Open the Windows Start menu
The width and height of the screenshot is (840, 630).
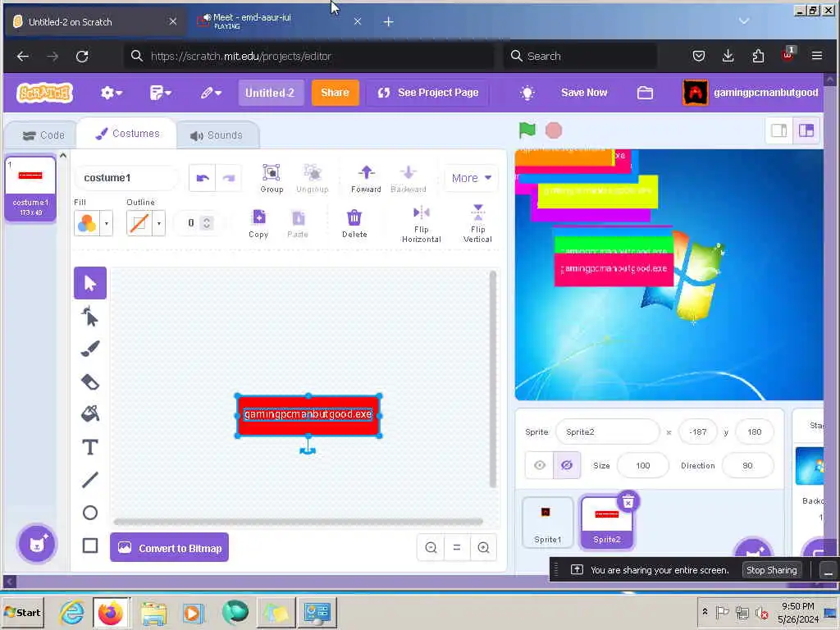(x=22, y=612)
